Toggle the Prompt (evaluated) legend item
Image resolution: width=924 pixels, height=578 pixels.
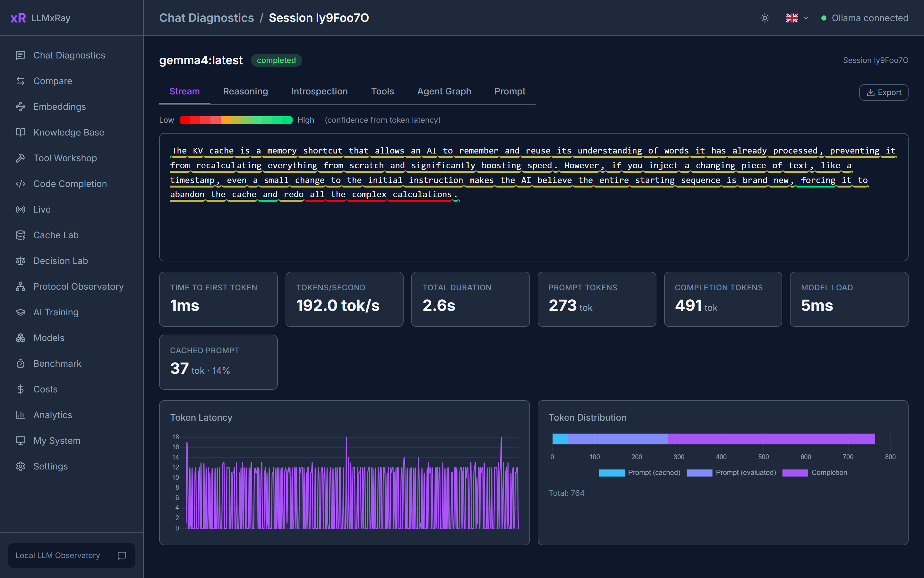[x=731, y=473]
